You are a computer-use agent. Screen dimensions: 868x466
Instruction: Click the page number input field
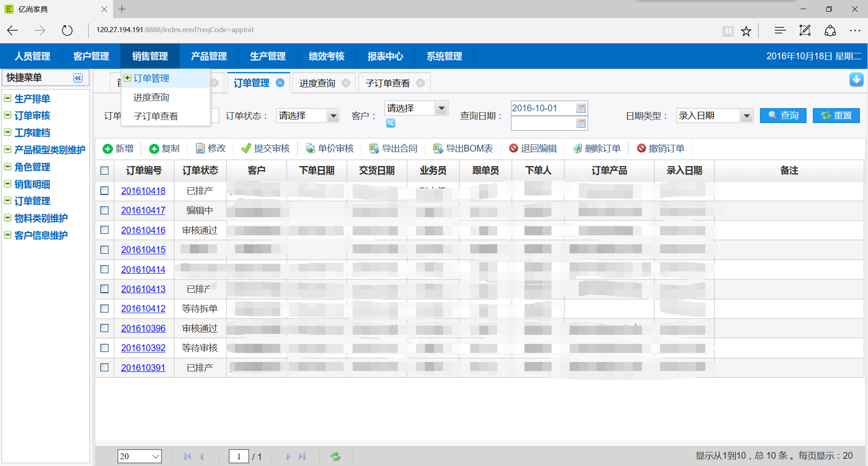[x=239, y=456]
